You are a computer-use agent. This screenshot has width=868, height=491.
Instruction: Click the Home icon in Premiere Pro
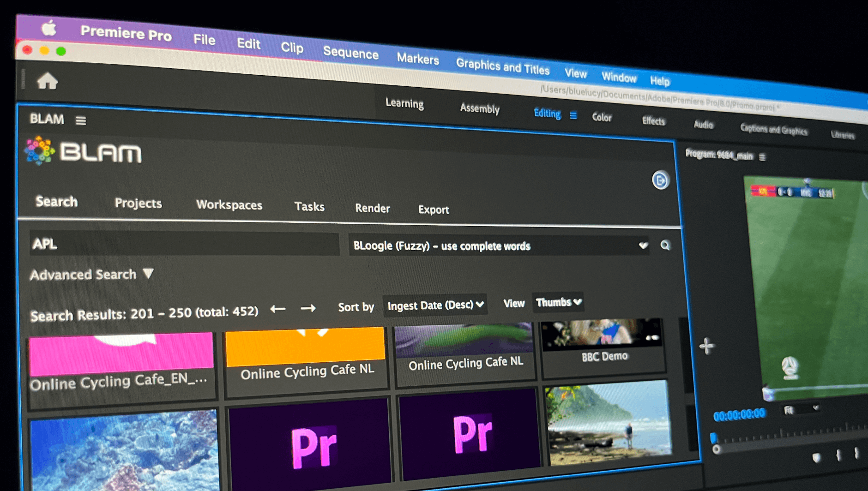(47, 81)
